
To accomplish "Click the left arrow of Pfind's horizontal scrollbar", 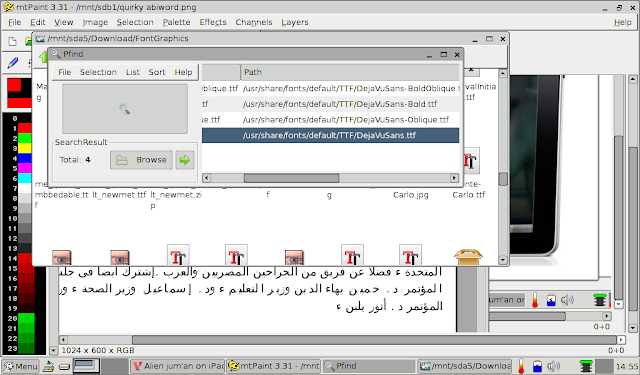I will tap(207, 178).
